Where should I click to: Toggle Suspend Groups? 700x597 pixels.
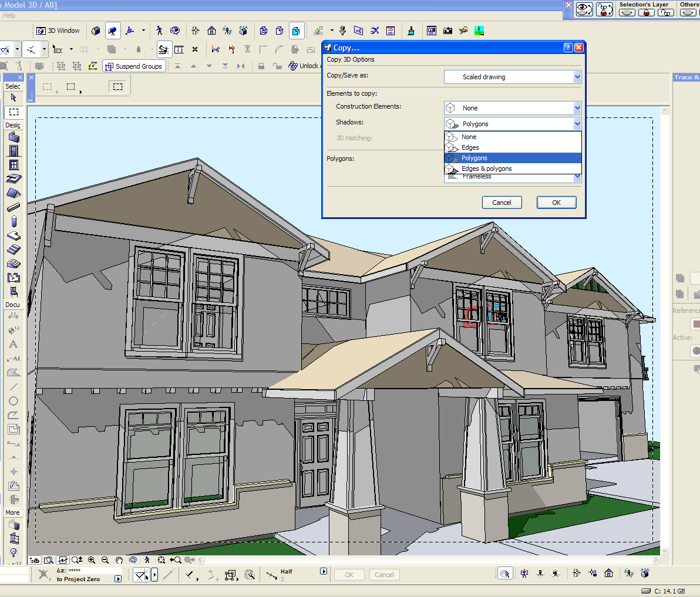pyautogui.click(x=134, y=66)
